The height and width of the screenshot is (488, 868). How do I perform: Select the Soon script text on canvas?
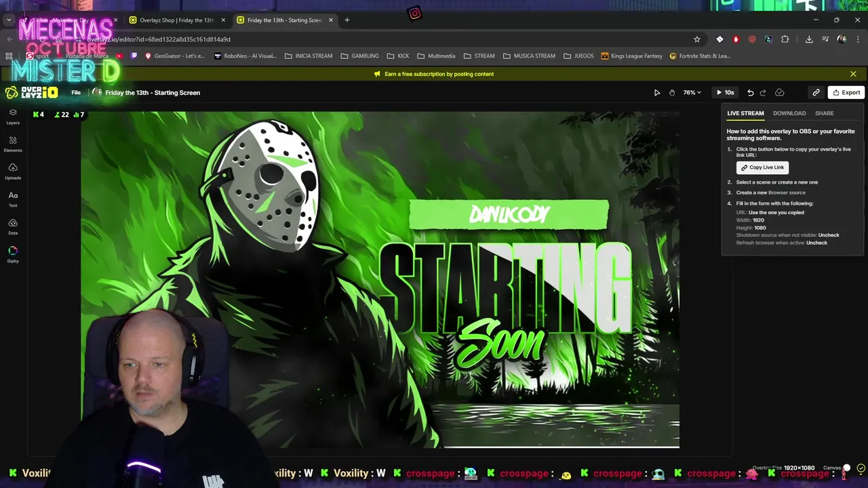(501, 343)
